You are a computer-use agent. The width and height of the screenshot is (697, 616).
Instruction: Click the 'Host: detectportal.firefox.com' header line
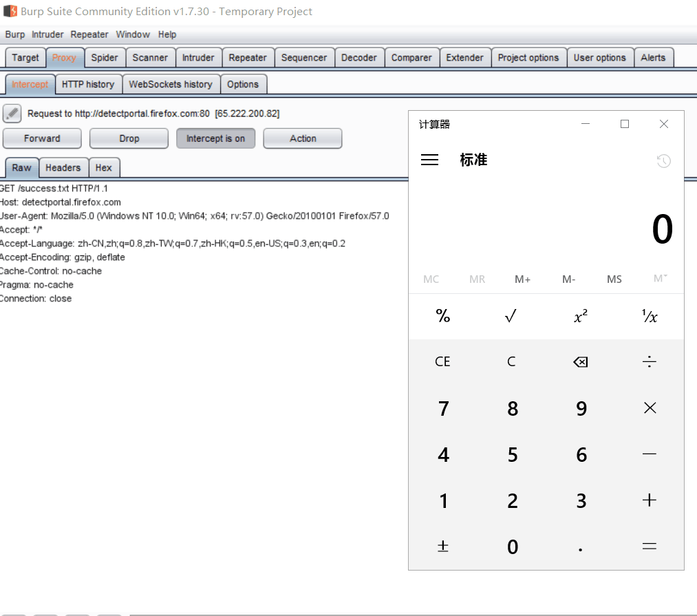tap(60, 202)
